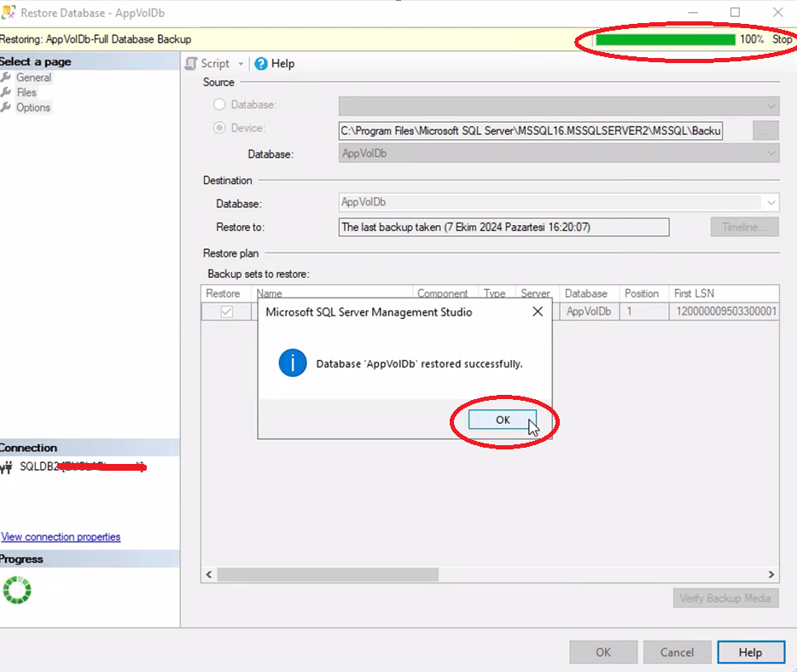Open Help via the question mark icon
This screenshot has width=797, height=672.
(x=261, y=64)
